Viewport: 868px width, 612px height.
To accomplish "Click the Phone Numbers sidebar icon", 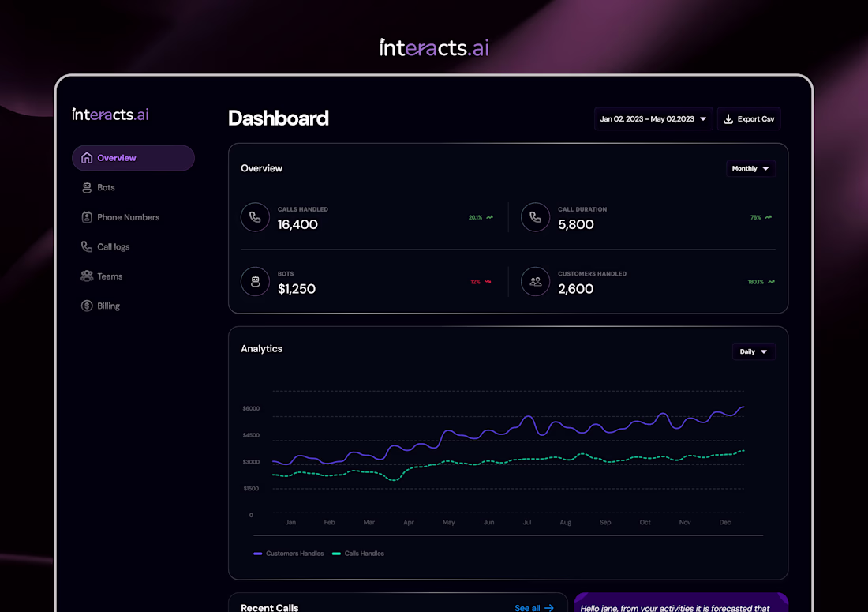I will (87, 216).
